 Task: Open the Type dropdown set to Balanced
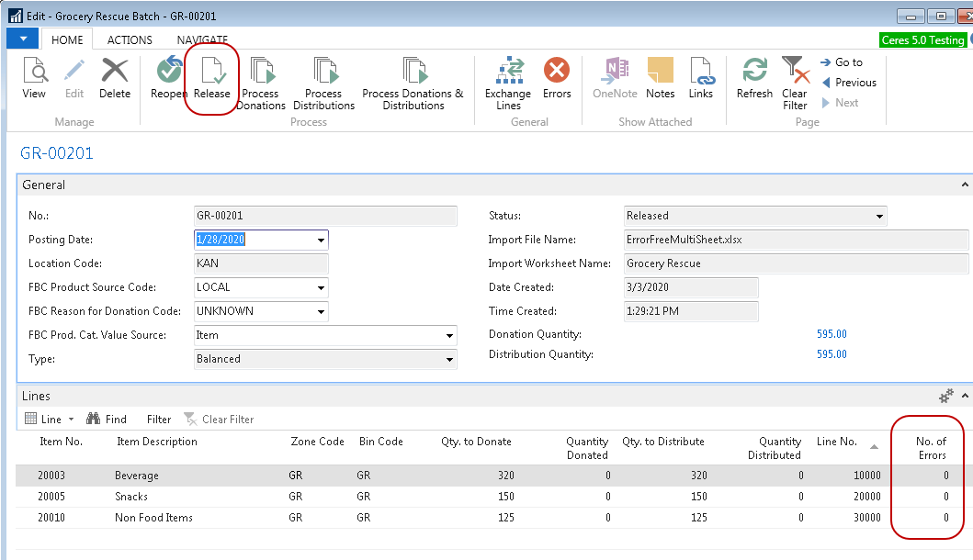pyautogui.click(x=449, y=360)
